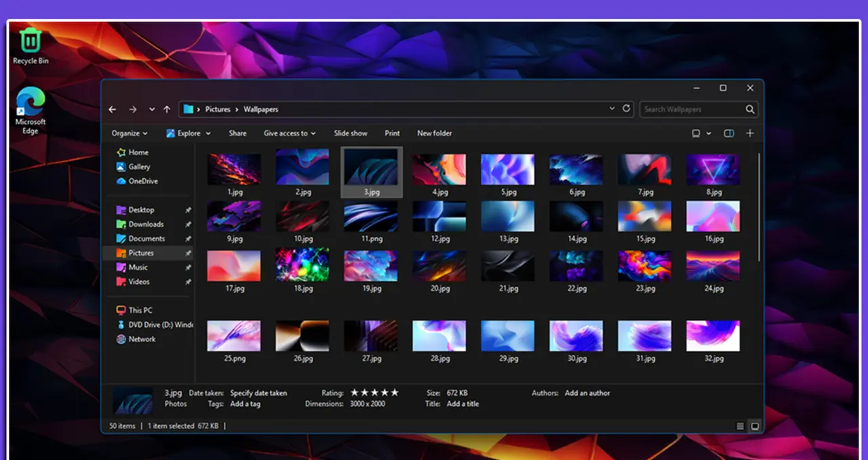
Task: Select the 32.jpg thumbnail
Action: tap(713, 336)
